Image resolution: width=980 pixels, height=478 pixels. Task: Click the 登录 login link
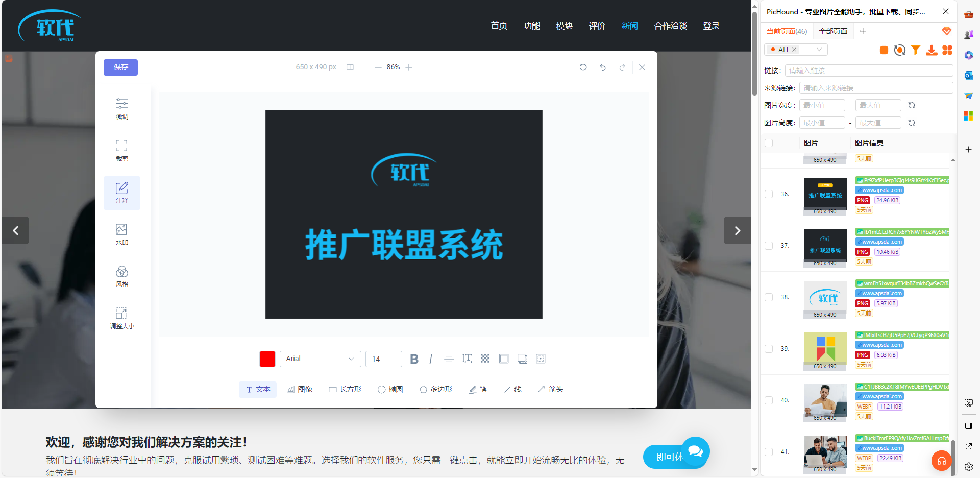pos(711,26)
